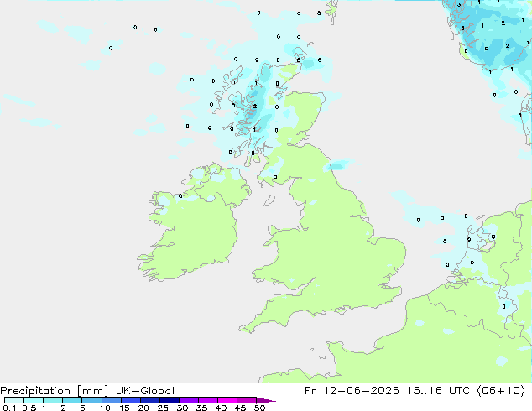Viewport: 532px width, 411px height.
Task: Click the "[mm]" unit label
Action: [92, 391]
